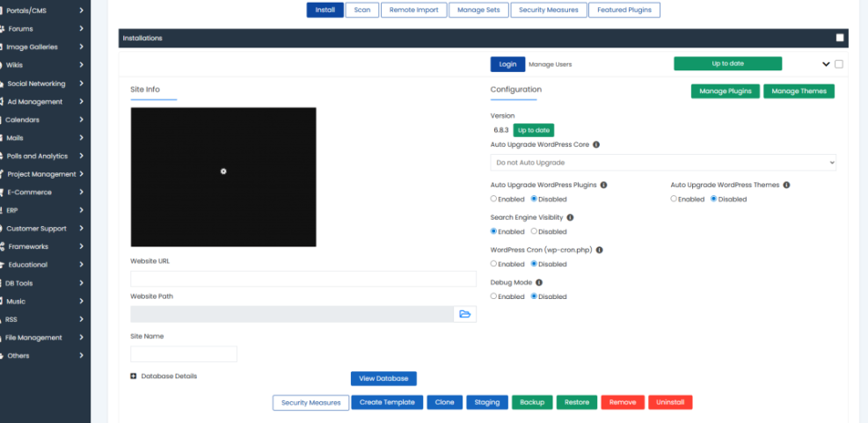Switch to the Scan tab
The image size is (868, 423).
click(362, 10)
